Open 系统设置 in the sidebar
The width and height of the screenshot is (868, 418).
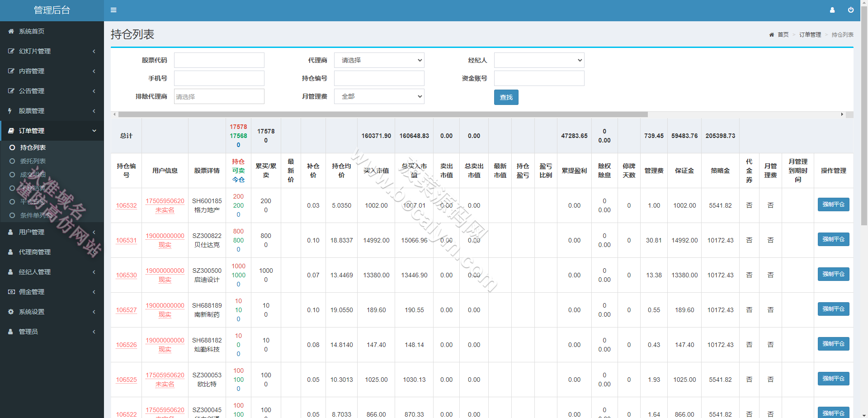52,312
